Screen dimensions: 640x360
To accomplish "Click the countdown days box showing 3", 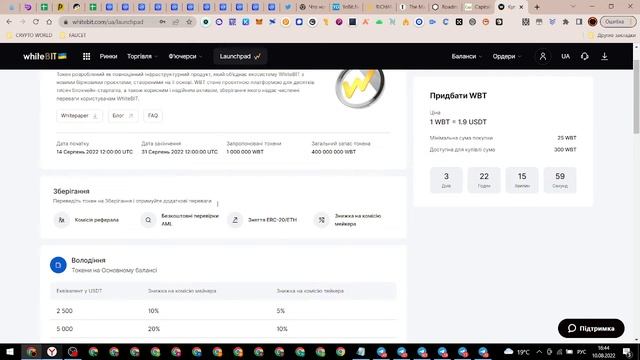I will pos(446,180).
